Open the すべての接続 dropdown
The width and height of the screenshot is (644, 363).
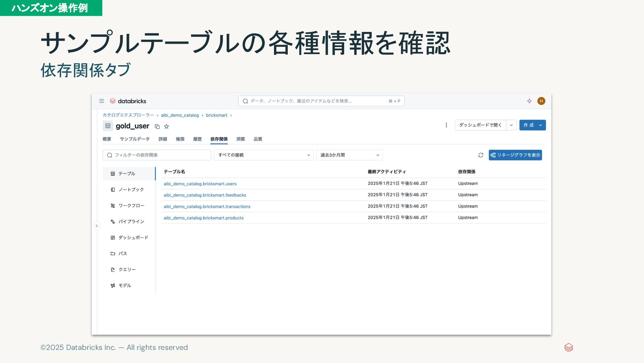coord(264,155)
